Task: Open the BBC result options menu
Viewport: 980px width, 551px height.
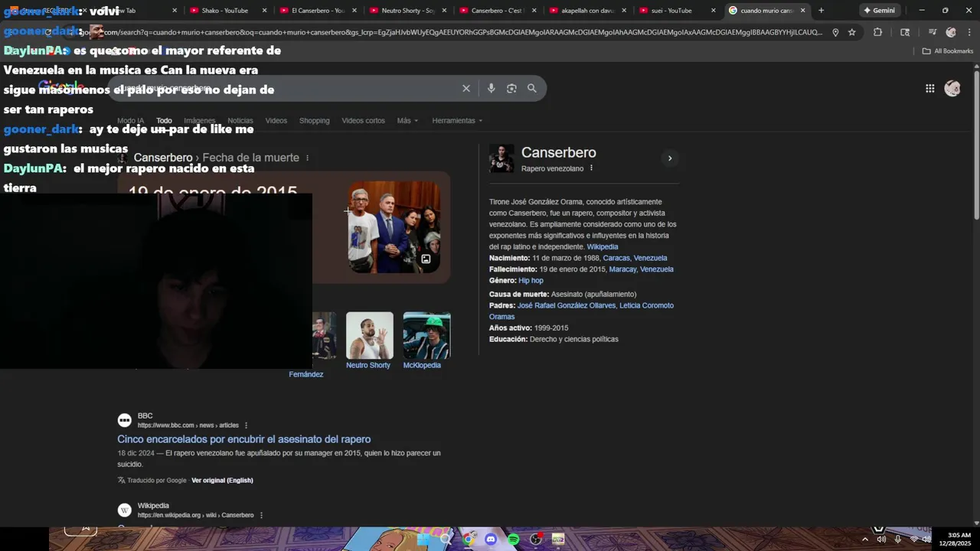Action: 246,425
